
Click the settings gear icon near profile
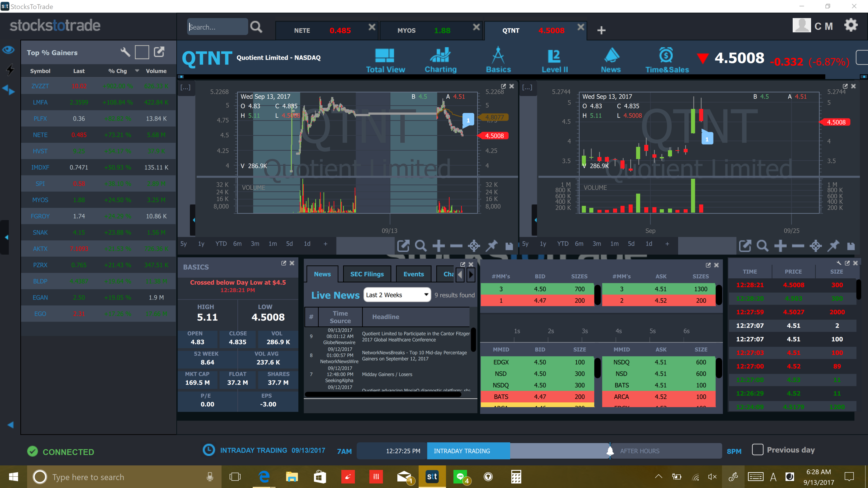[x=850, y=25]
